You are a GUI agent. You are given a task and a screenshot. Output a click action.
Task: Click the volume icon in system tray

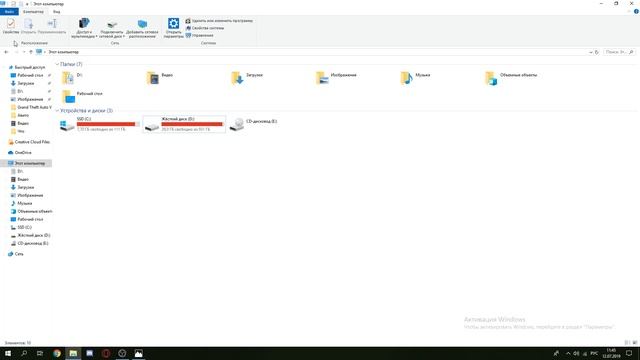click(576, 353)
